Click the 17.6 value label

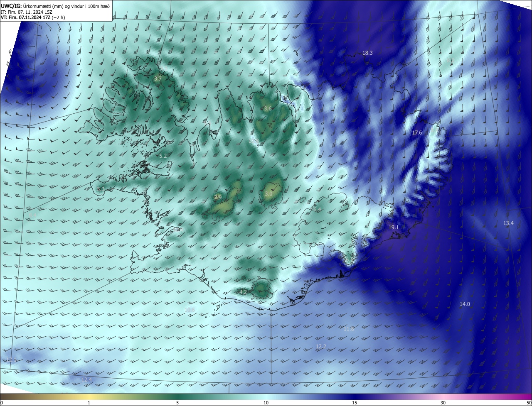point(417,132)
